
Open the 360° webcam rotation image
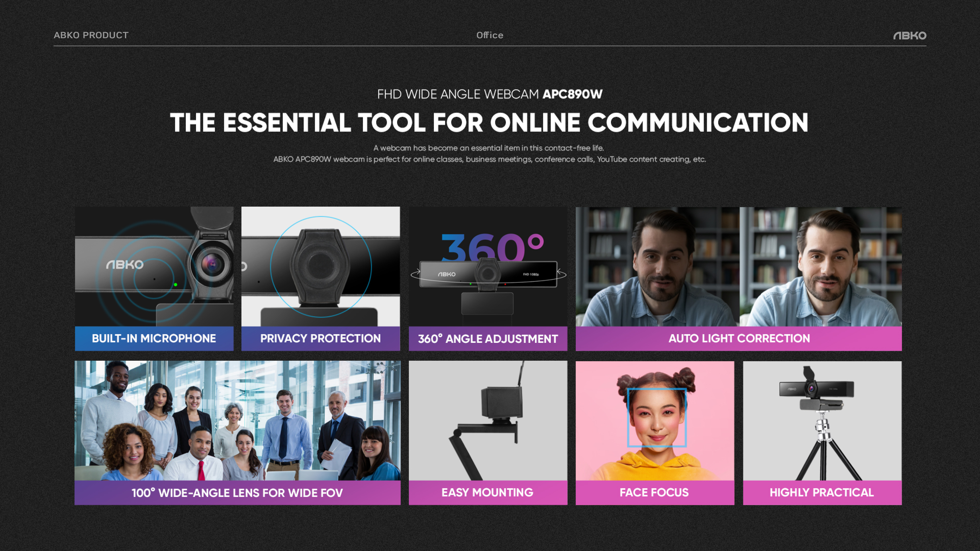[x=488, y=266]
